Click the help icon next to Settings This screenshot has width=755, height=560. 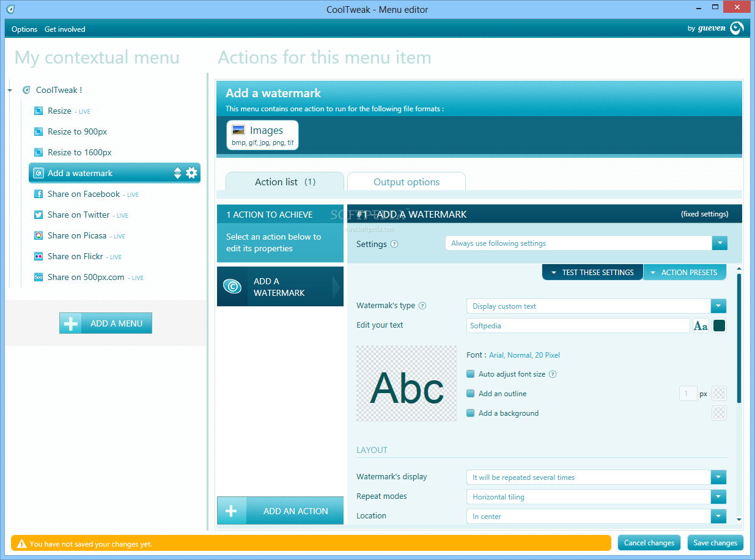pyautogui.click(x=394, y=244)
